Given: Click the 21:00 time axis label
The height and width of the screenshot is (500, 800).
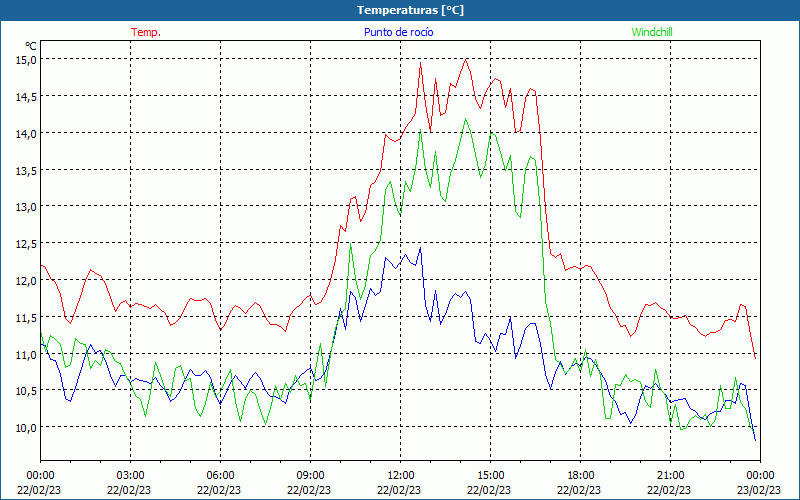Looking at the screenshot, I should 670,476.
